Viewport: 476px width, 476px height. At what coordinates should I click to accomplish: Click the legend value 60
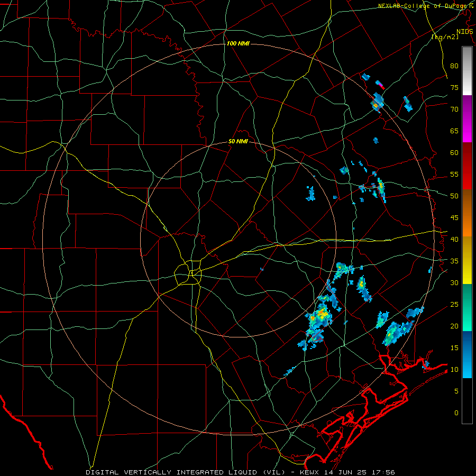tap(454, 153)
